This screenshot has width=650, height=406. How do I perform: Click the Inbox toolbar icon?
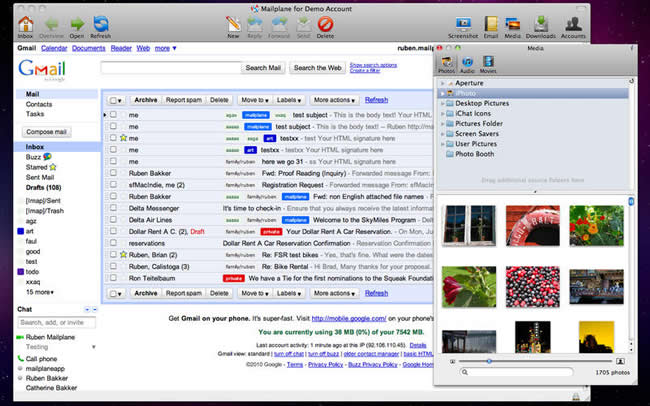pos(25,23)
